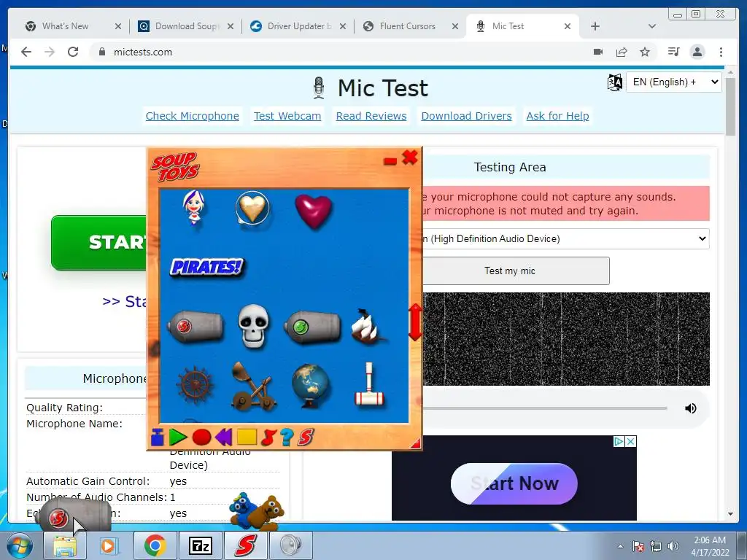Pick the white mallet toy
The width and height of the screenshot is (747, 560).
[369, 385]
